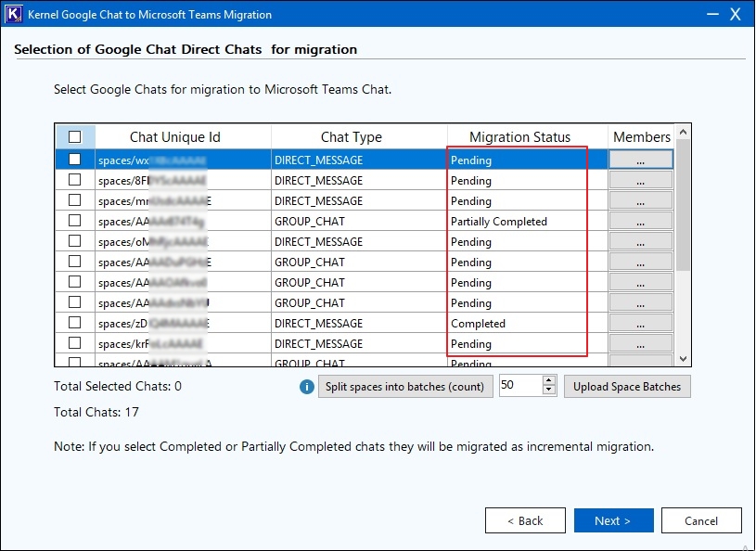Open members for the Completed chat row
Image resolution: width=756 pixels, height=551 pixels.
640,324
